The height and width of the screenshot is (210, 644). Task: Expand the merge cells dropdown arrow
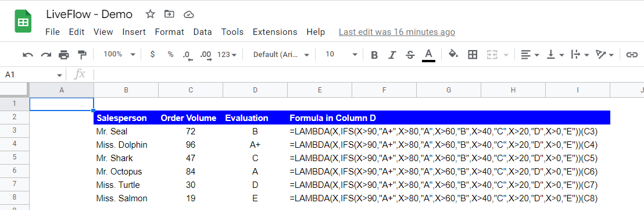506,55
